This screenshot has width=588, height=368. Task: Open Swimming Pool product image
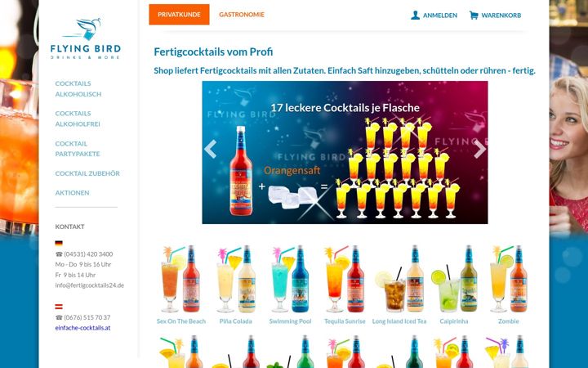(290, 279)
